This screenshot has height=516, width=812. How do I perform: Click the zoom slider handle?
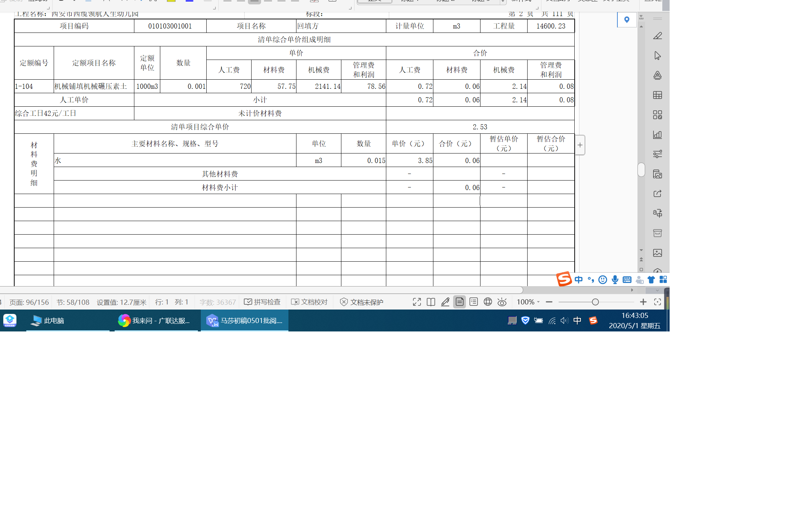pyautogui.click(x=595, y=302)
